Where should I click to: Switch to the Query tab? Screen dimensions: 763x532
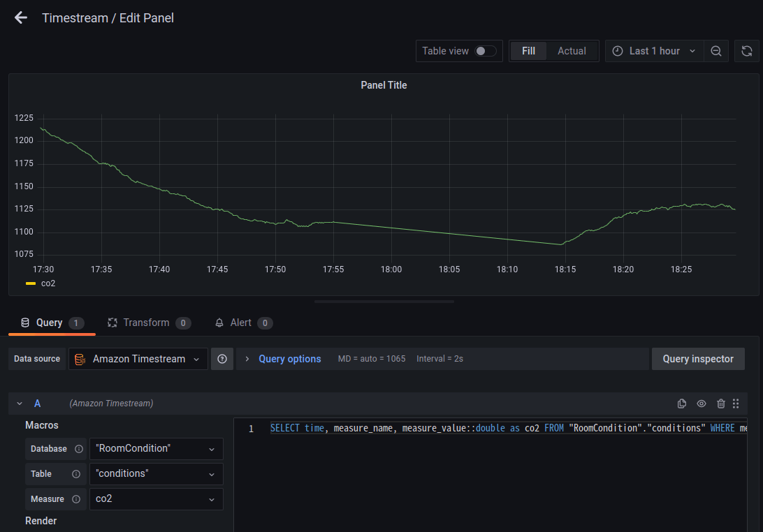[x=52, y=323]
